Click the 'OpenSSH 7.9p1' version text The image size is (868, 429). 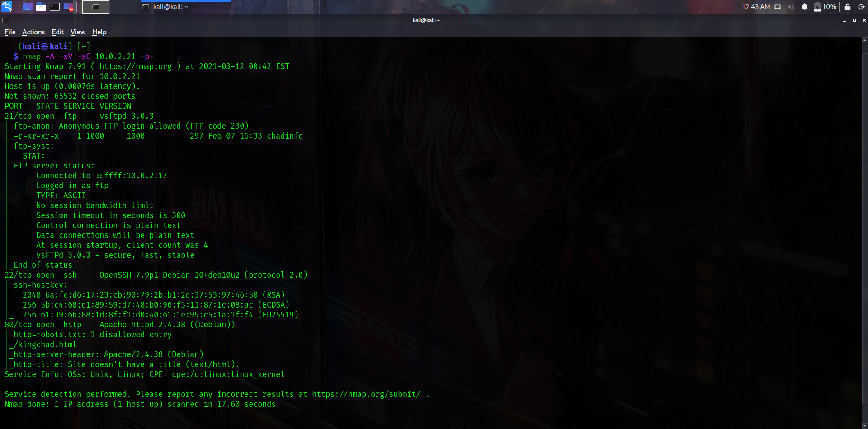(x=129, y=275)
